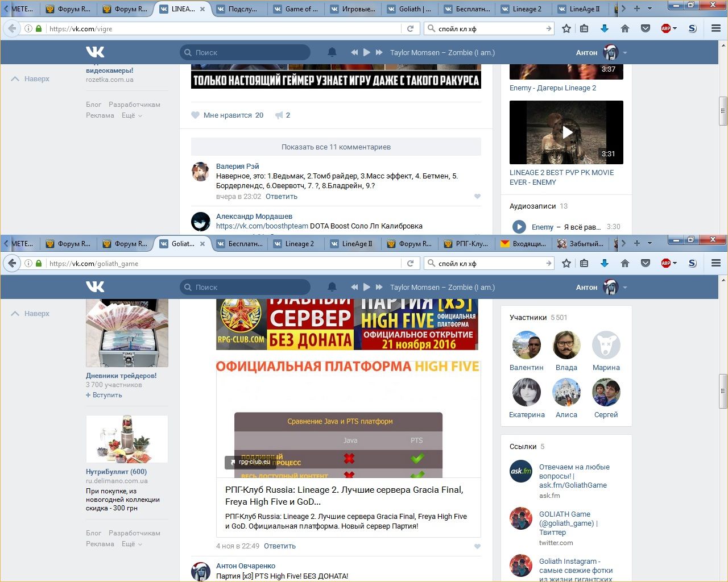Click the VK logo in the bottom window

pos(95,287)
